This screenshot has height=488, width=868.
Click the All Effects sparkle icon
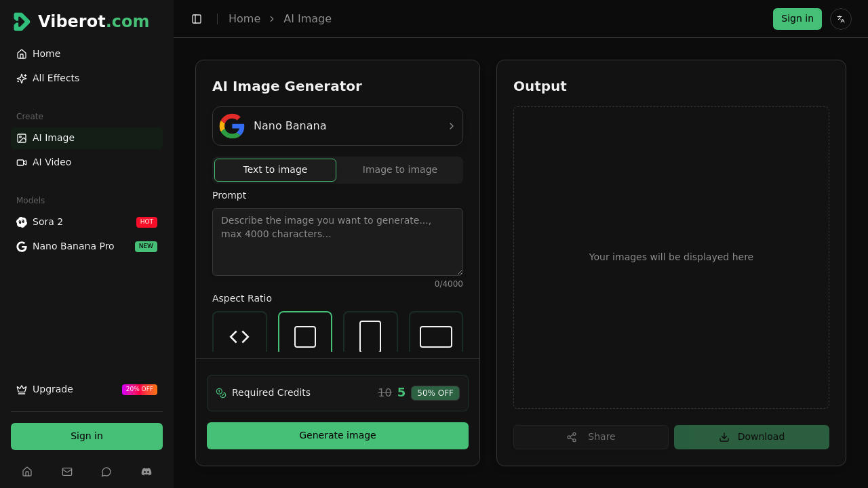point(21,78)
